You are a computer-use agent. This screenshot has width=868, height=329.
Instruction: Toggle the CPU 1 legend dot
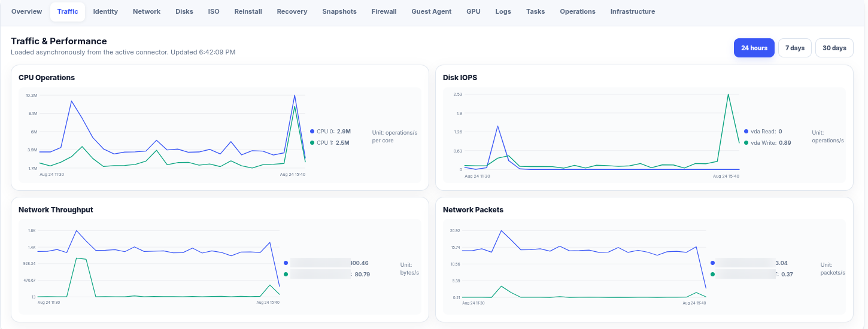[x=312, y=142]
